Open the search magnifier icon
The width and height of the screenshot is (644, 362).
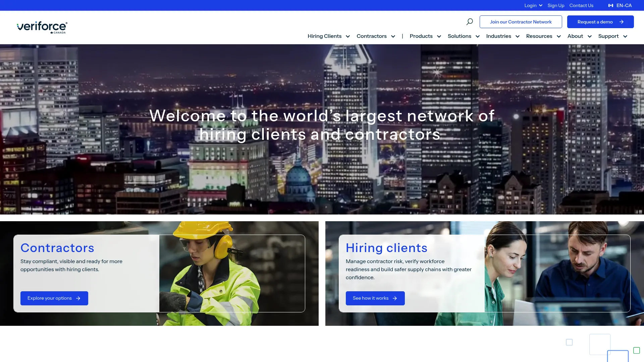pos(470,22)
